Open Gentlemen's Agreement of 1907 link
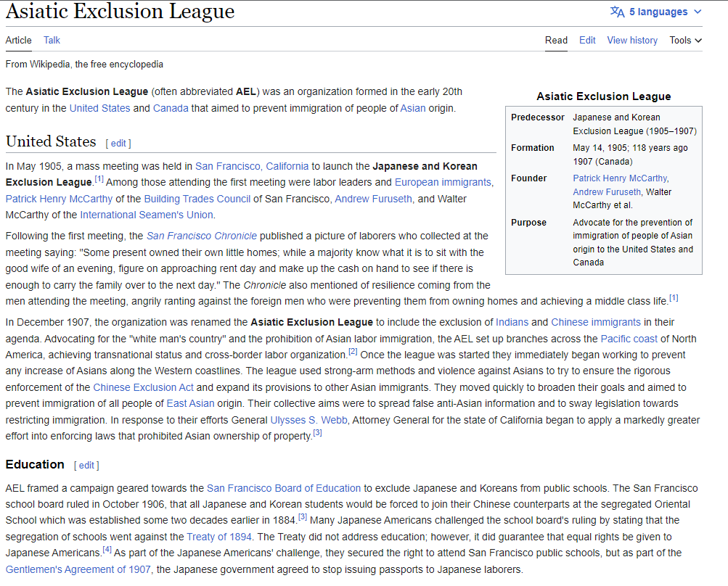 point(78,569)
